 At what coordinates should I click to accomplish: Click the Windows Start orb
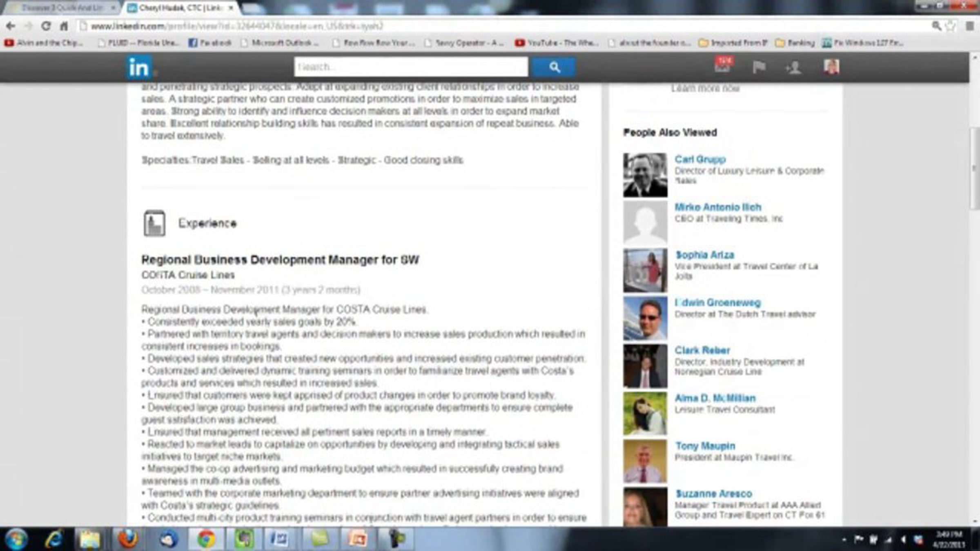(16, 539)
